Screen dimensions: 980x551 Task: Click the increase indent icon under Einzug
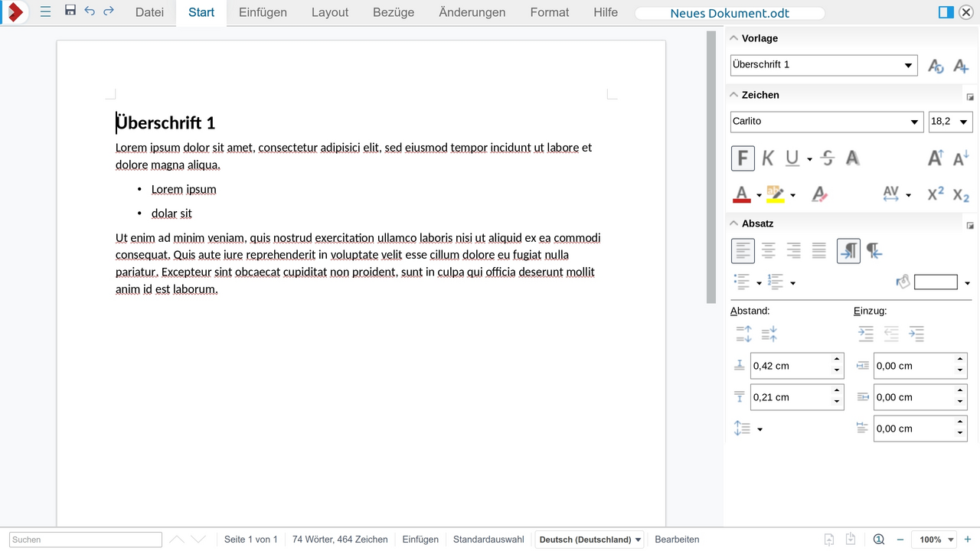(x=864, y=334)
